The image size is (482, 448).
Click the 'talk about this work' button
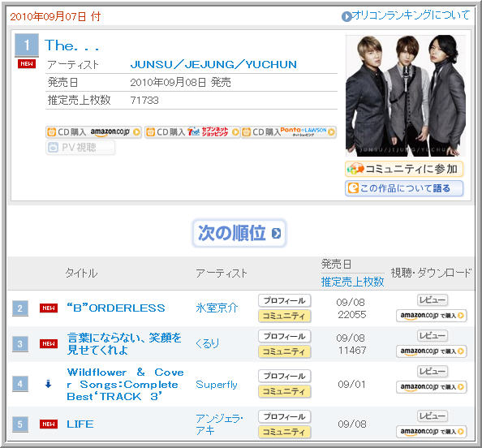pyautogui.click(x=404, y=188)
